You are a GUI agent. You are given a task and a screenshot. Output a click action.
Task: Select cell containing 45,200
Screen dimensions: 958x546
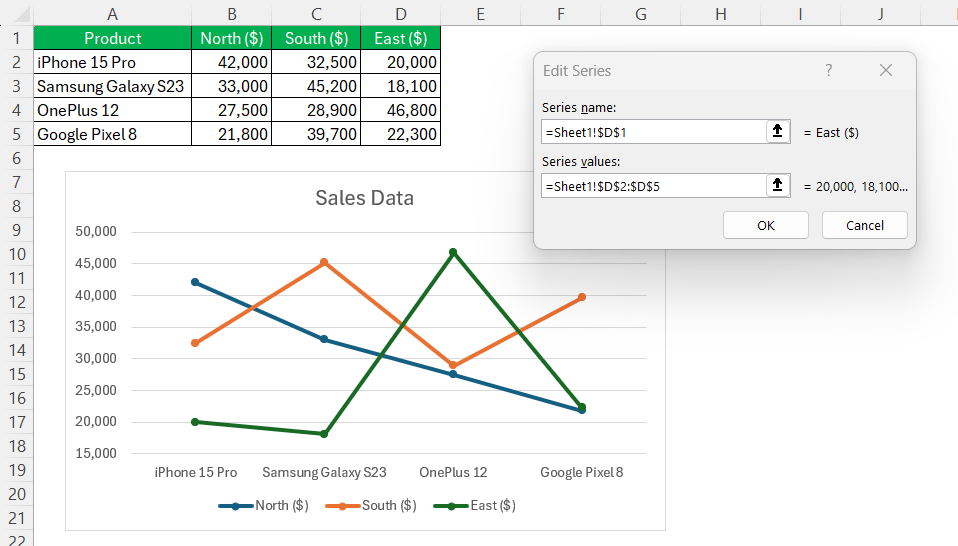(x=316, y=86)
